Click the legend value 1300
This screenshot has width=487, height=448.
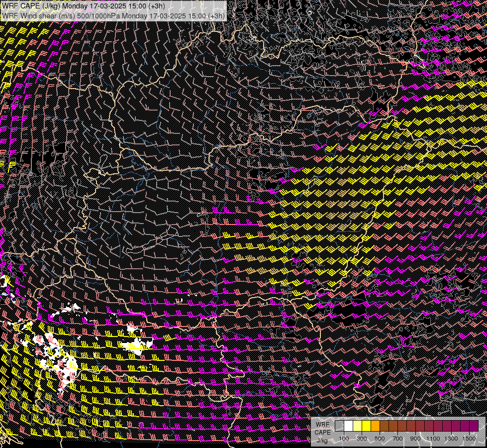coord(451,439)
